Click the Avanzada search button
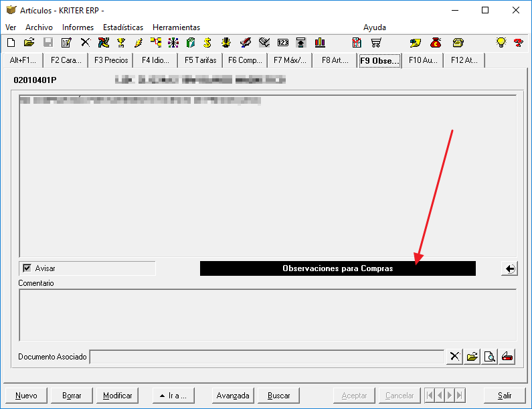Viewport: 532px width, 409px height. pyautogui.click(x=233, y=396)
